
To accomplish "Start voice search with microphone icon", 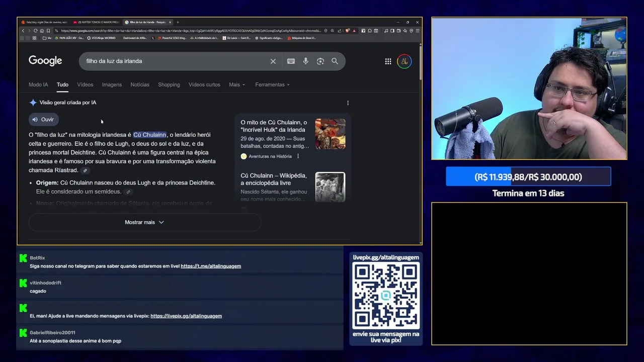I will click(305, 61).
